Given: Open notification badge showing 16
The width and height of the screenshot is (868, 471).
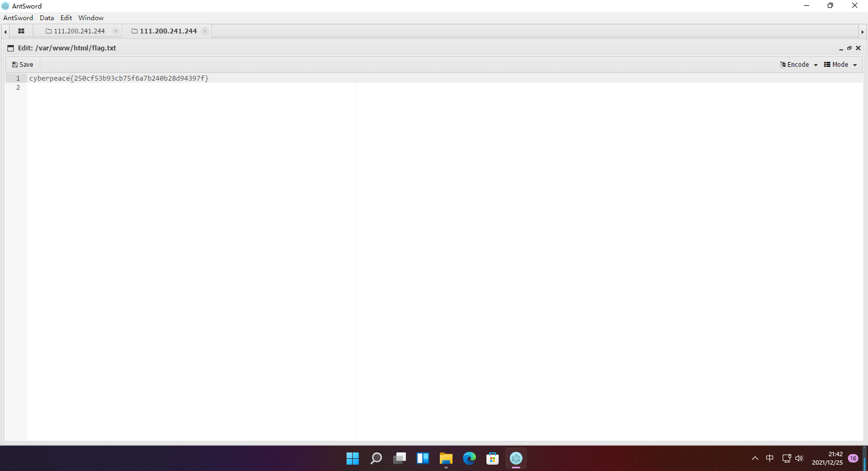Looking at the screenshot, I should click(853, 458).
